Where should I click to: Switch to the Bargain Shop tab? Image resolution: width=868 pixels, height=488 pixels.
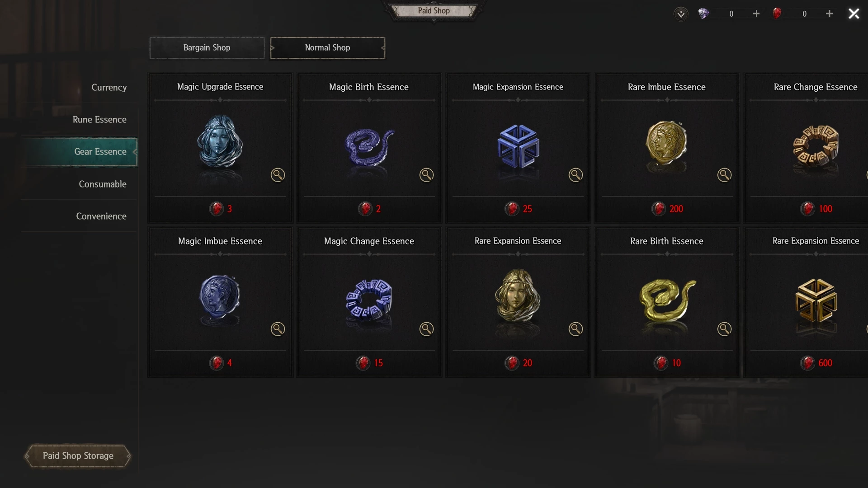(x=207, y=47)
